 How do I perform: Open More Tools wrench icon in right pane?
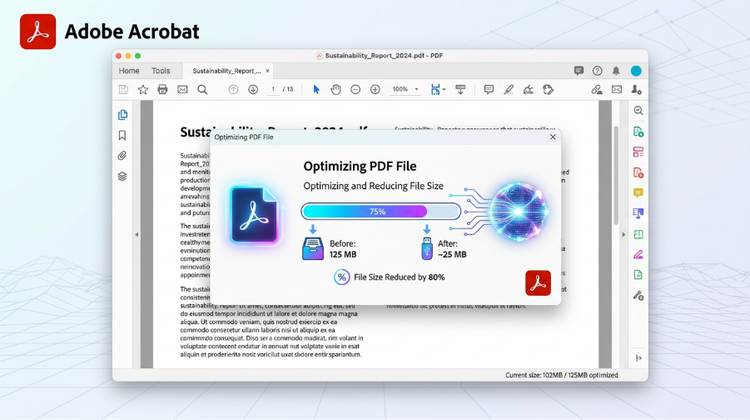pyautogui.click(x=638, y=296)
